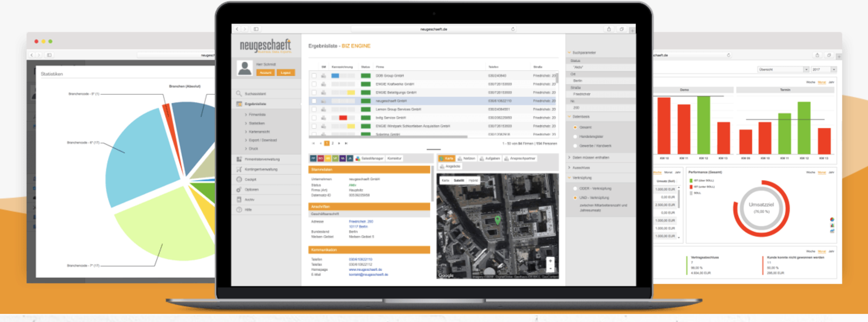This screenshot has width=868, height=322.
Task: Click the Logout button
Action: click(286, 73)
